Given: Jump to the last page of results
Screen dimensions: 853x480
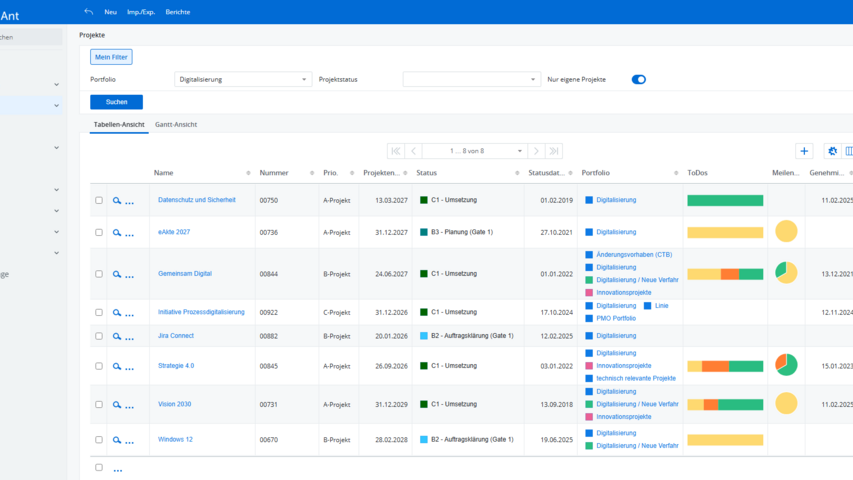Looking at the screenshot, I should click(554, 151).
